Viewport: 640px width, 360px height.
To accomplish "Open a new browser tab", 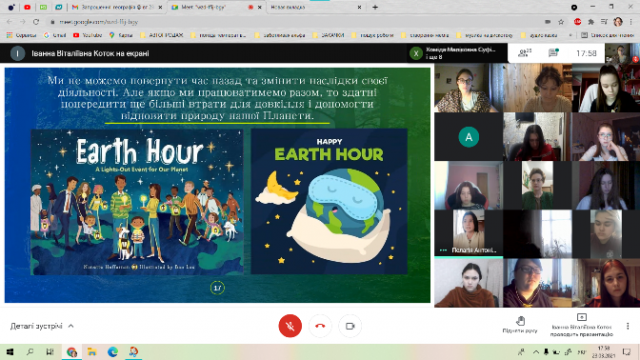I will point(375,7).
